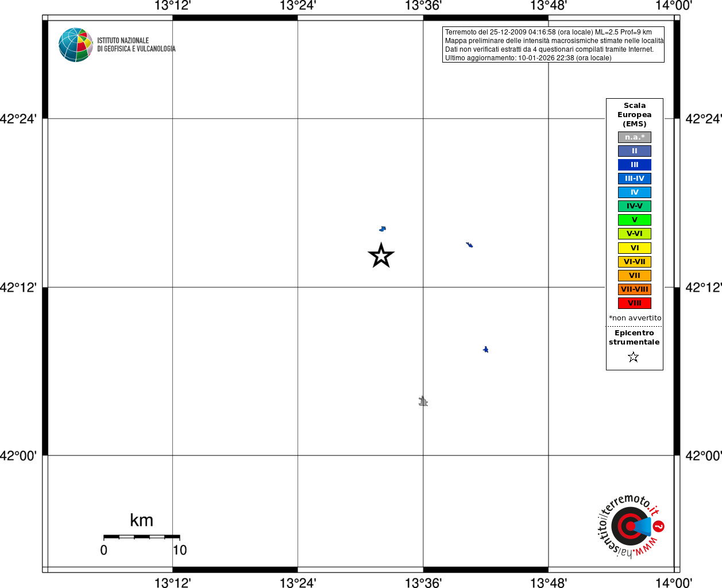This screenshot has width=722, height=588.
Task: Click the left 42°24' latitude label
Action: pos(18,119)
